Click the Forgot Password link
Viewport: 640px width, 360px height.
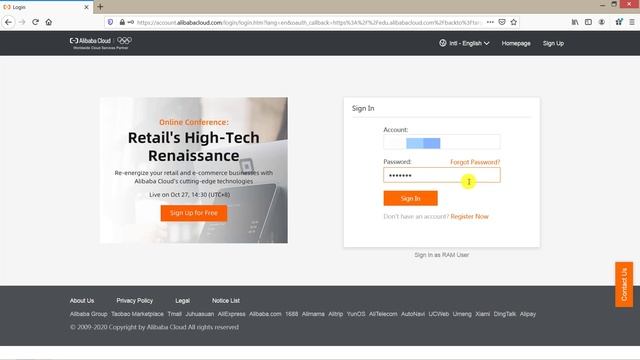tap(475, 162)
